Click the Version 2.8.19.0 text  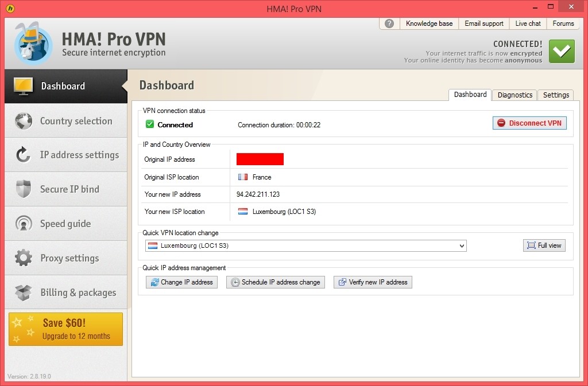[29, 376]
